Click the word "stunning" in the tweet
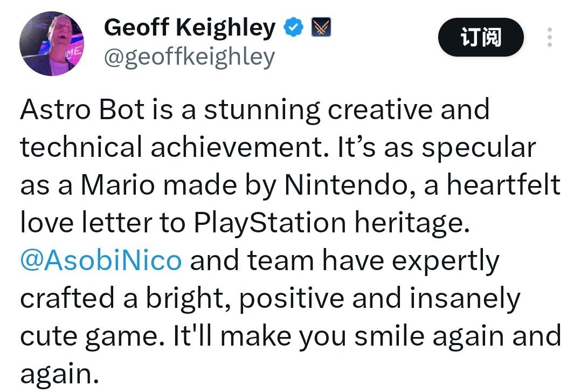The height and width of the screenshot is (392, 567). click(x=262, y=111)
